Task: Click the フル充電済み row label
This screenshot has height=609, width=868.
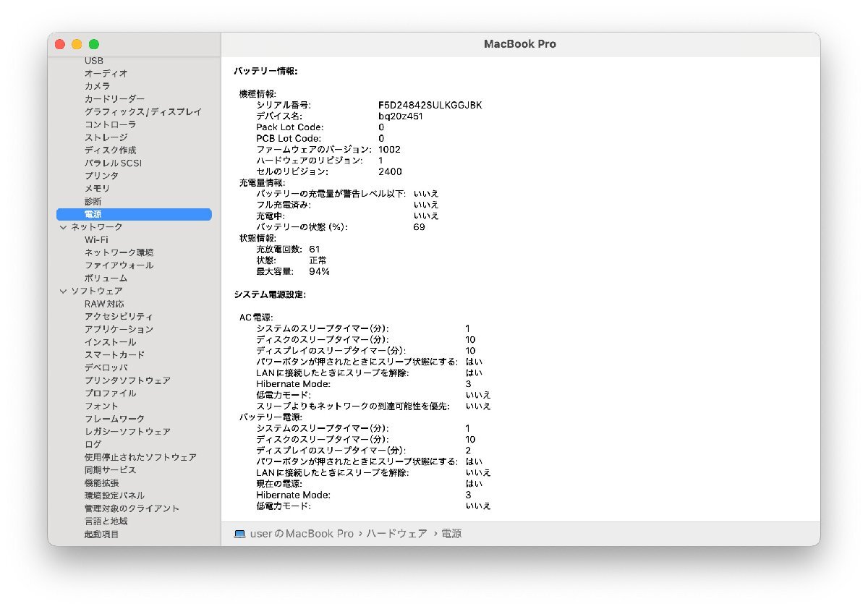Action: click(284, 205)
